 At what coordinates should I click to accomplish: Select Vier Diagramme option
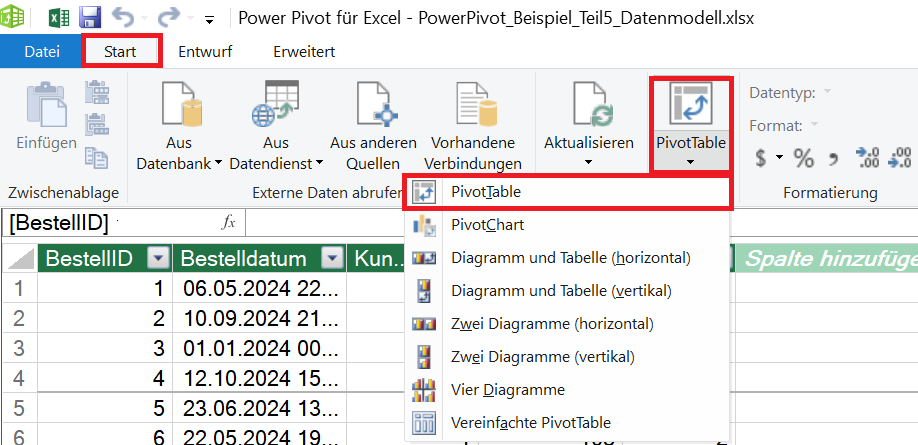click(x=567, y=389)
